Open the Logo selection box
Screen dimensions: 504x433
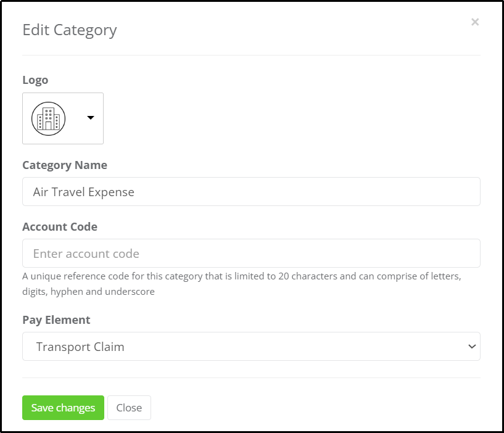click(63, 118)
